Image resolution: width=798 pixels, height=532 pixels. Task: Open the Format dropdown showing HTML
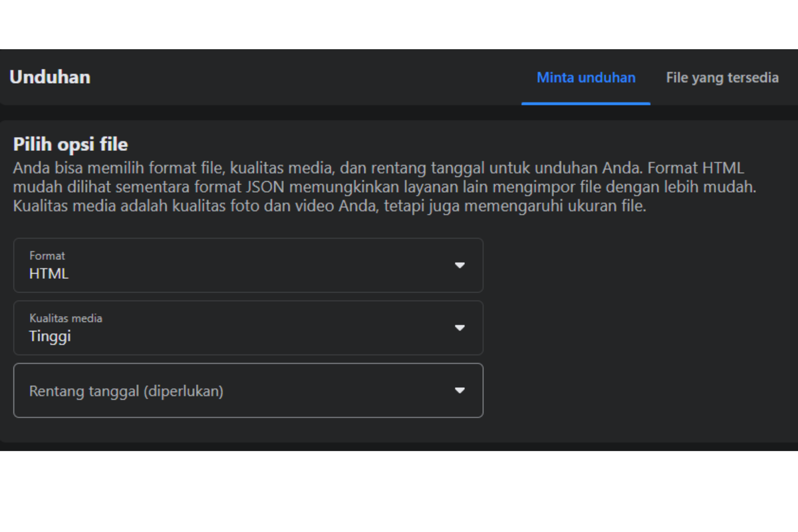[x=247, y=265]
